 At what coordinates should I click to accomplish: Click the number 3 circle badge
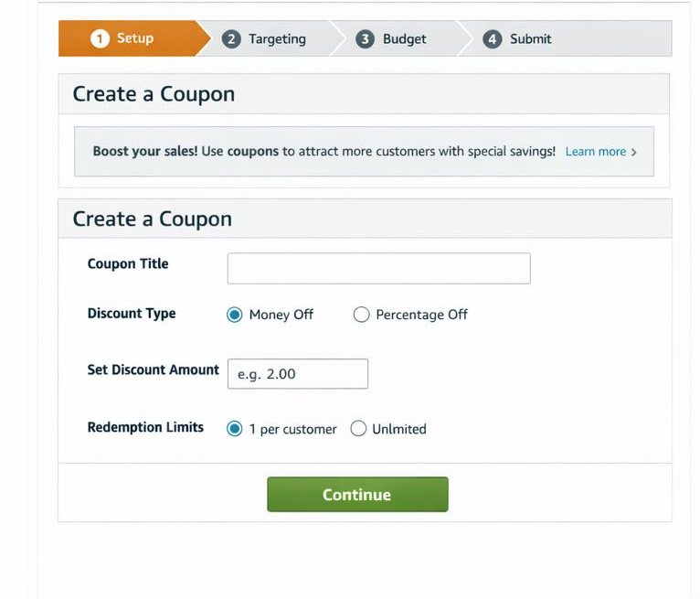[366, 39]
